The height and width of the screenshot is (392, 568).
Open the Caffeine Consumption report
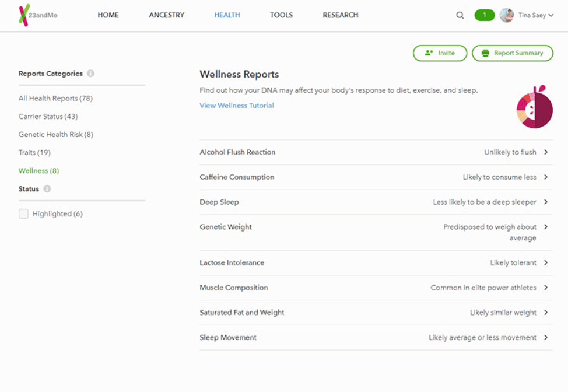[x=237, y=177]
